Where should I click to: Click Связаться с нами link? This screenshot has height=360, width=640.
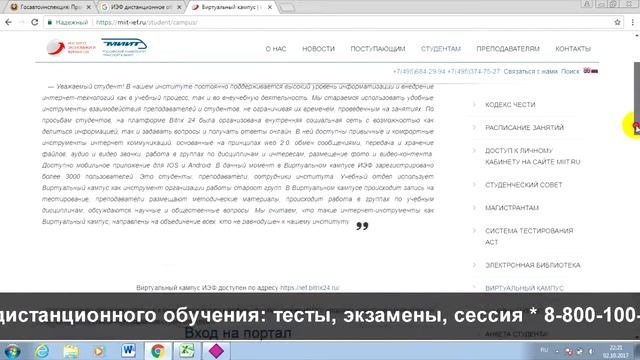tap(530, 71)
